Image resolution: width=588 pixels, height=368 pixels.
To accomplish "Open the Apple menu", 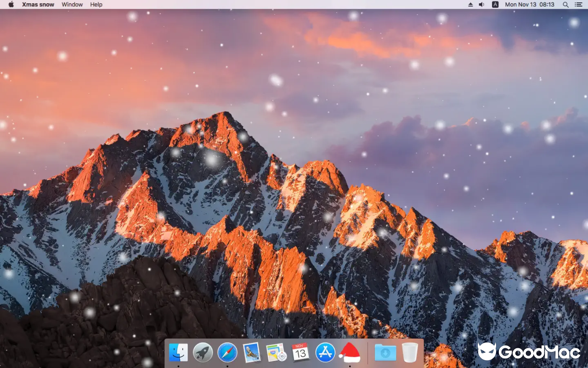I will (11, 5).
